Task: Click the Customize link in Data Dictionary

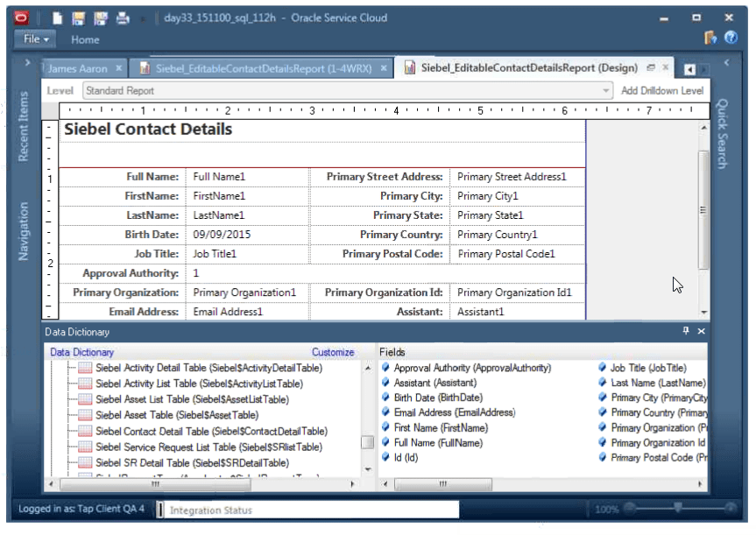Action: (x=332, y=351)
